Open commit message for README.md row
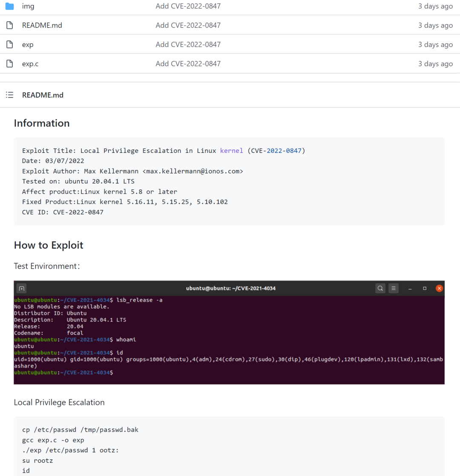 [x=188, y=25]
